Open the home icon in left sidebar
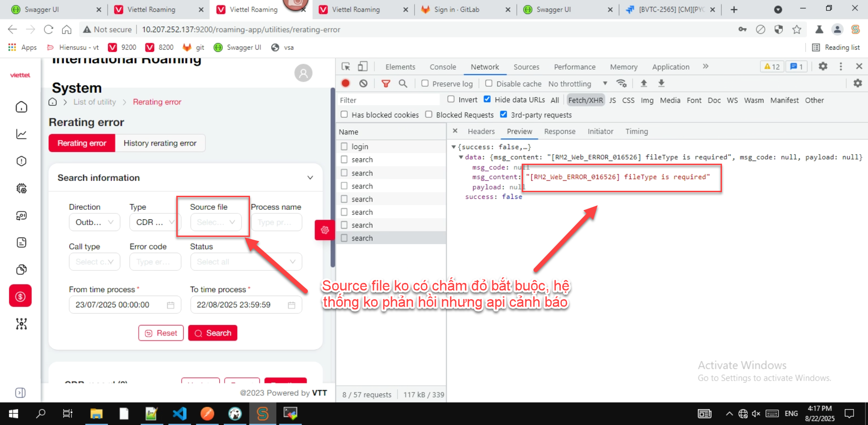The height and width of the screenshot is (425, 868). tap(21, 107)
